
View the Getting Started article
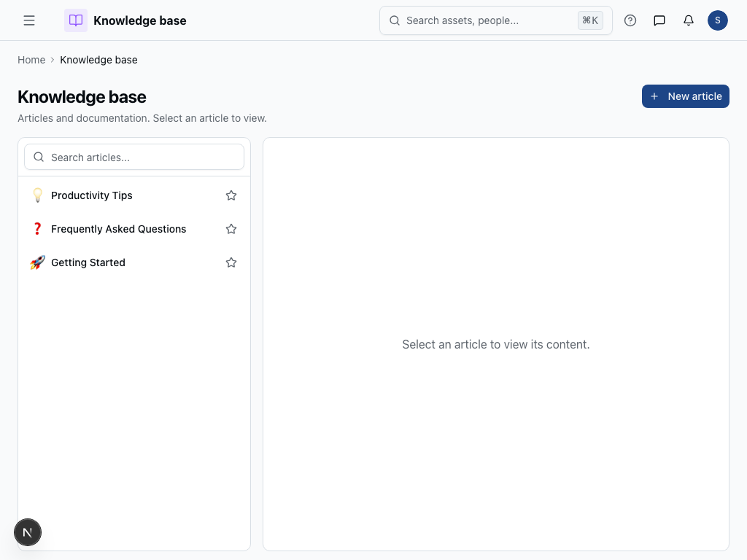(x=88, y=262)
